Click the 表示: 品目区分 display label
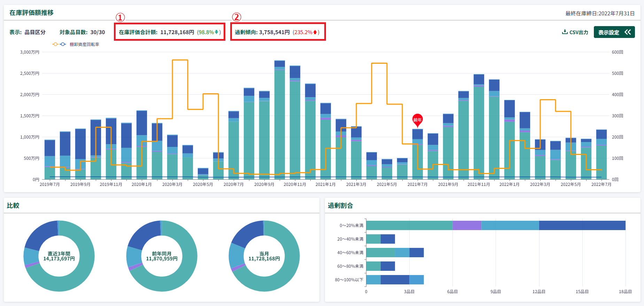Image resolution: width=644 pixels, height=306 pixels. [x=28, y=32]
